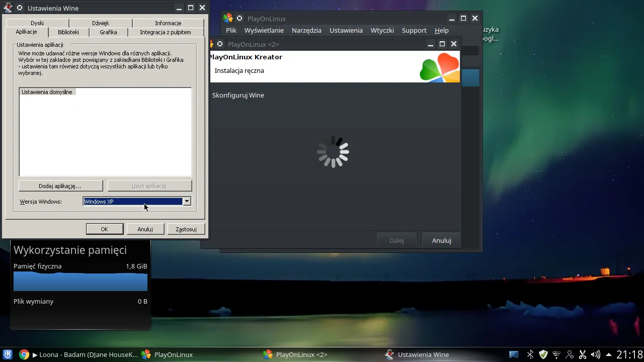Open the KDE application launcher icon
The image size is (644, 362).
point(8,354)
